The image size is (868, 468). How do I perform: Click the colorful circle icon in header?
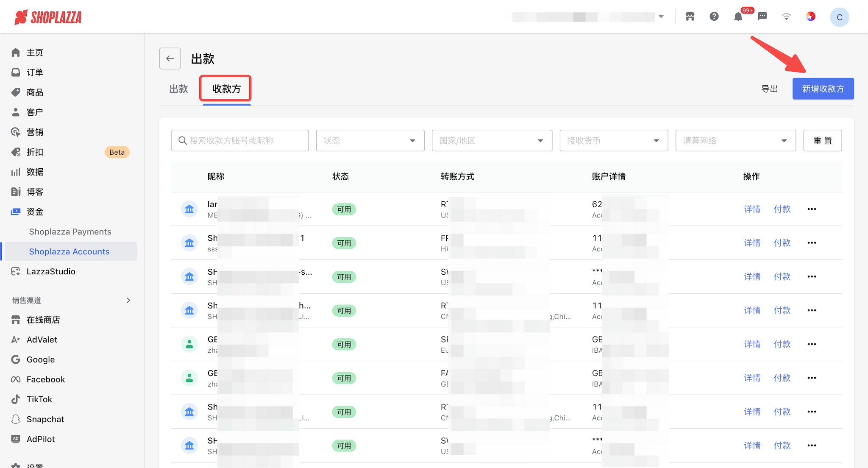click(811, 17)
